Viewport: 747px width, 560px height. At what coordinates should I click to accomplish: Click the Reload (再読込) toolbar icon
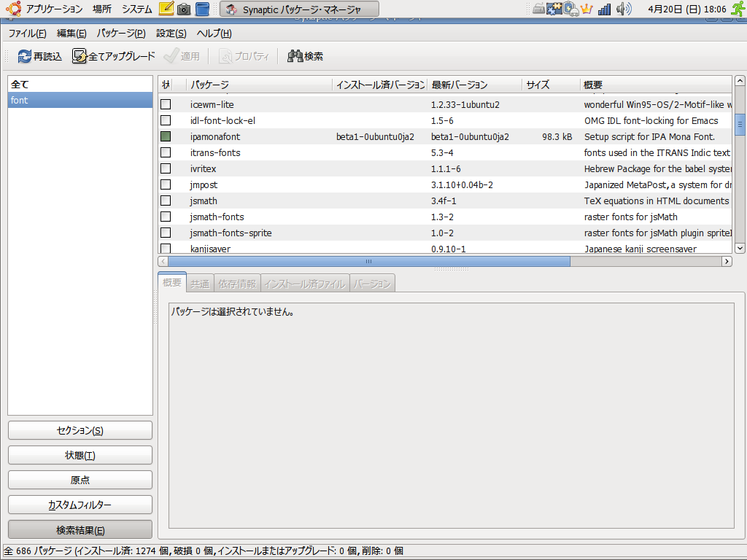pos(25,56)
